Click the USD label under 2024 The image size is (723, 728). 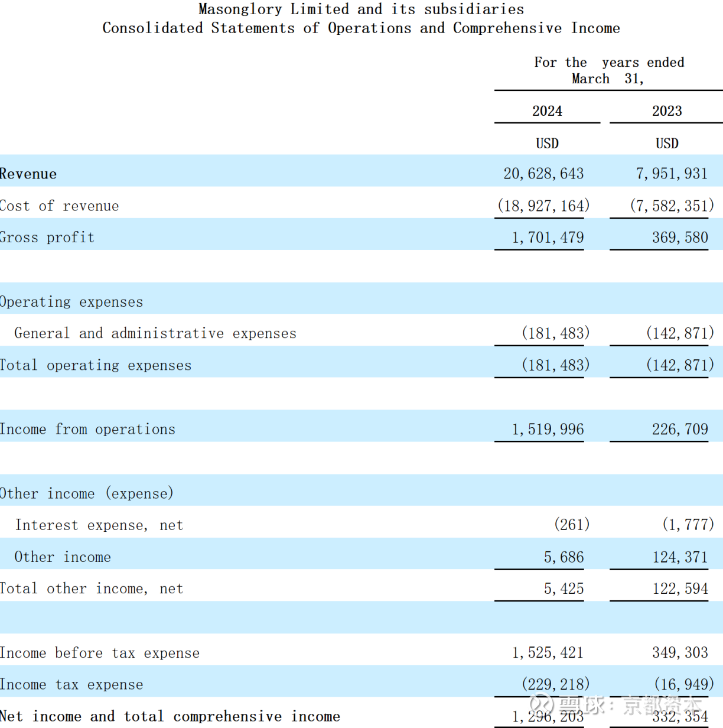coord(547,144)
